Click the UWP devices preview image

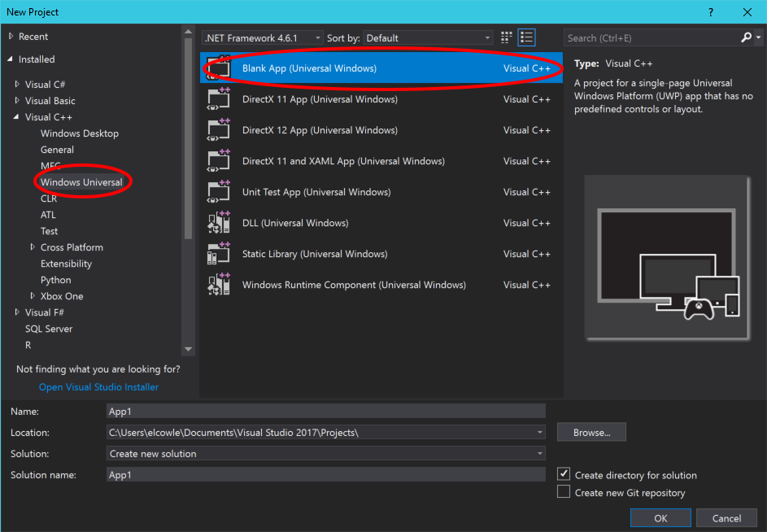pyautogui.click(x=667, y=257)
